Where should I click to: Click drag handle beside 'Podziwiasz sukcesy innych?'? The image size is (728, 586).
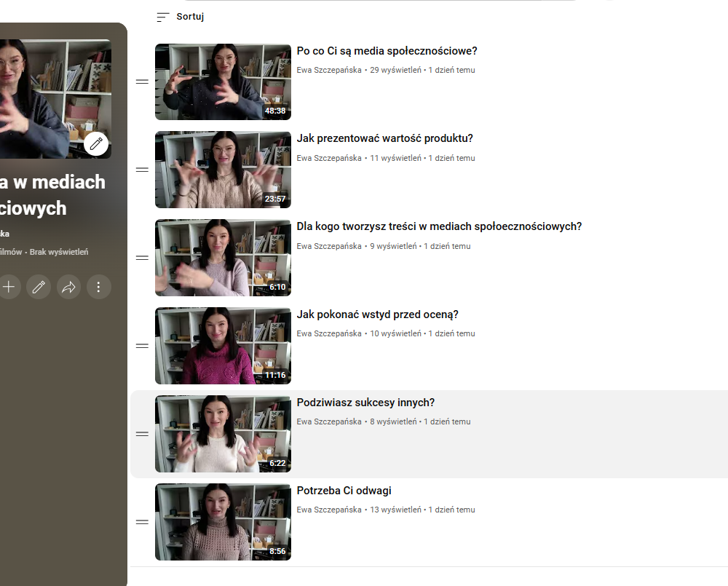(142, 434)
